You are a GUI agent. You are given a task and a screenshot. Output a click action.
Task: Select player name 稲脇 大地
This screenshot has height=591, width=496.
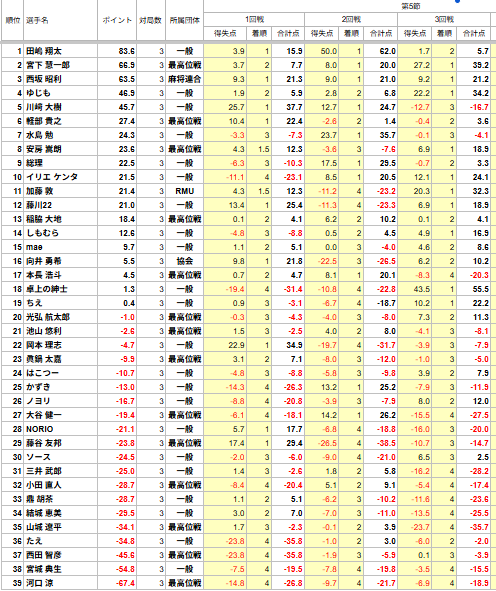coord(44,219)
